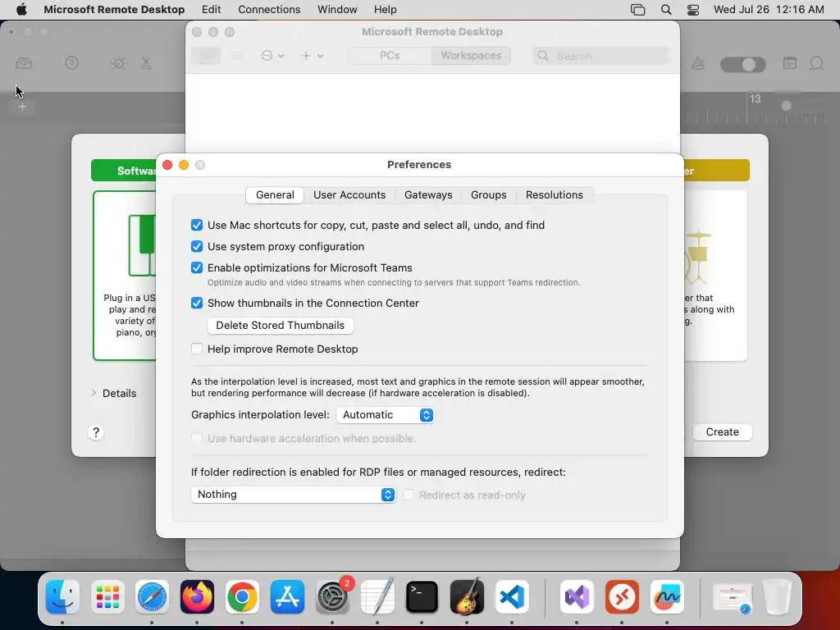The height and width of the screenshot is (630, 840).
Task: Select PCs view in Remote Desktop window
Action: point(390,56)
